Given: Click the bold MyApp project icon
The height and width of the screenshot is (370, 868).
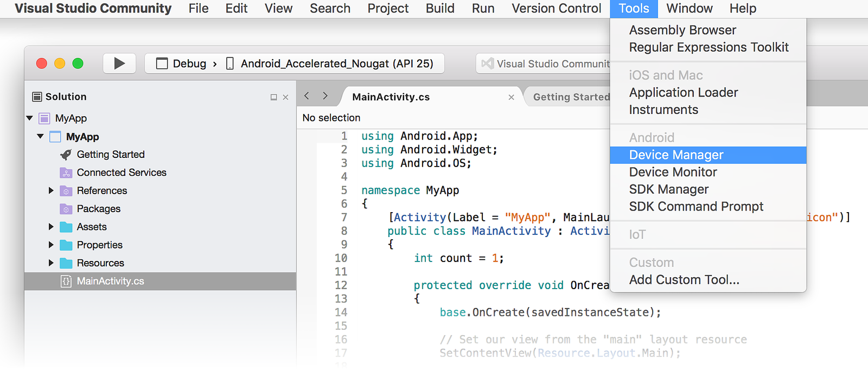Looking at the screenshot, I should (55, 137).
